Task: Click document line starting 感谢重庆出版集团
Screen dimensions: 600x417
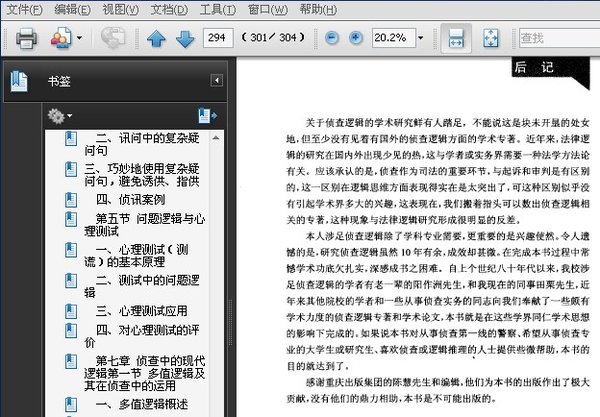Action: tap(447, 382)
